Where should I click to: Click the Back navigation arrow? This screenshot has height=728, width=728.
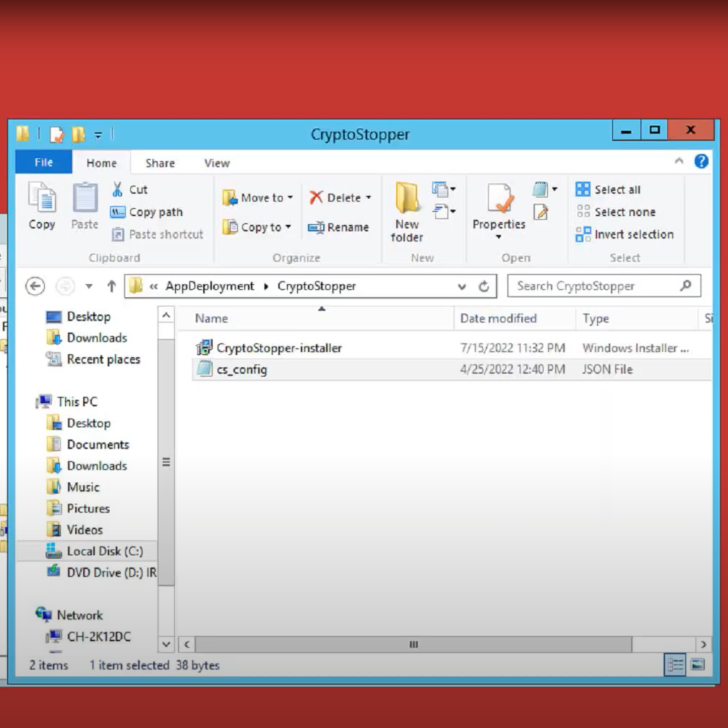[35, 286]
